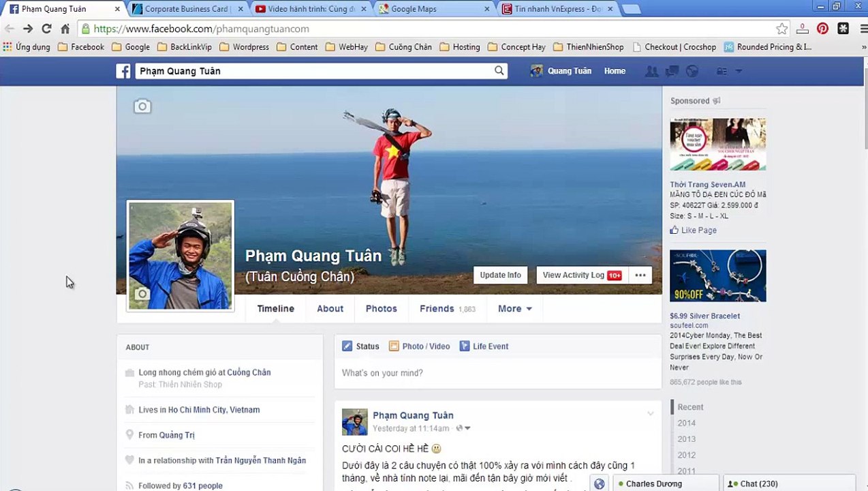Open post audience selector next to timestamp

coord(463,428)
